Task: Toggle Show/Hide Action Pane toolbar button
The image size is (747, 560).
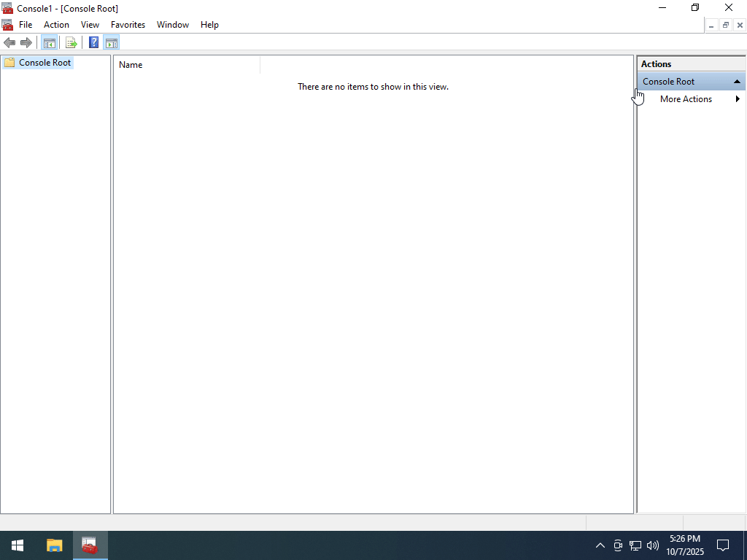Action: [x=111, y=42]
